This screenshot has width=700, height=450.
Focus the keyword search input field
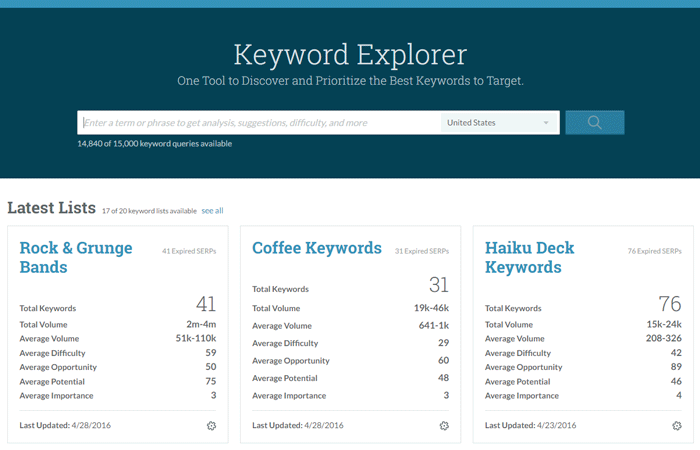258,123
